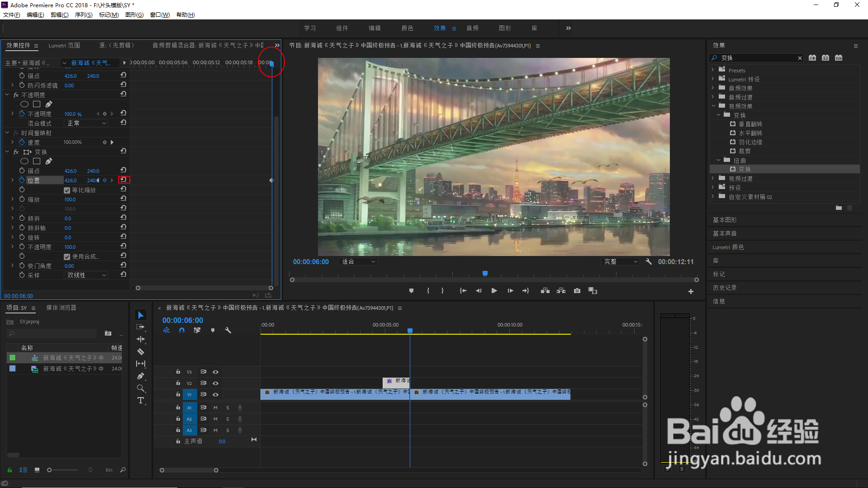Open Program monitor wrench settings
This screenshot has width=868, height=488.
(649, 261)
